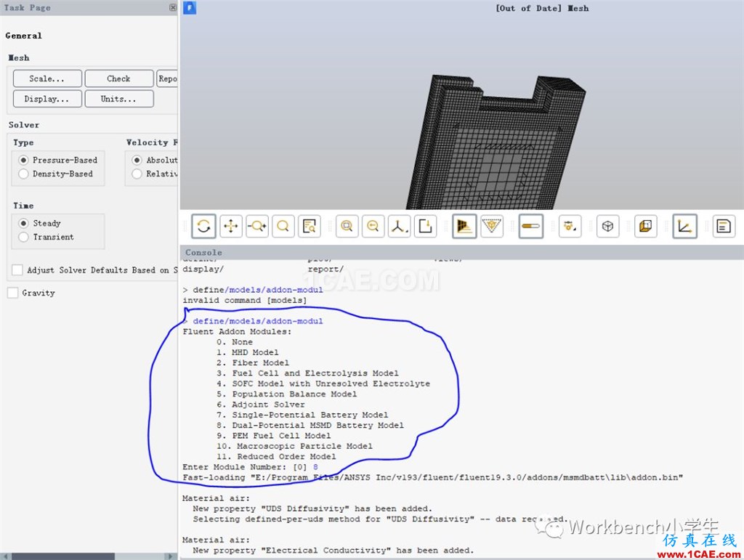Click the Report mesh button
The height and width of the screenshot is (560, 744).
coord(167,78)
